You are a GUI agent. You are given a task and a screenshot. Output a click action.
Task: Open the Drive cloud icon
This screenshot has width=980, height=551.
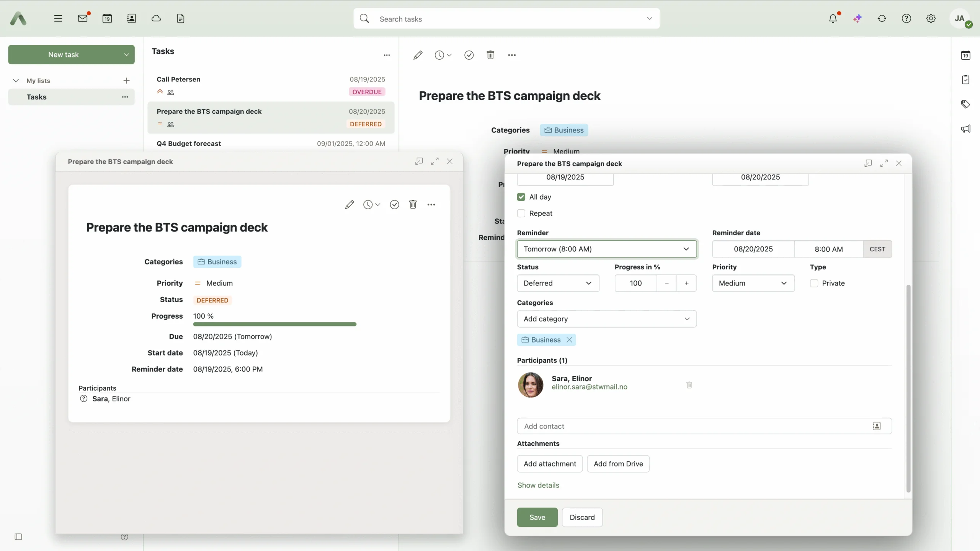tap(156, 18)
